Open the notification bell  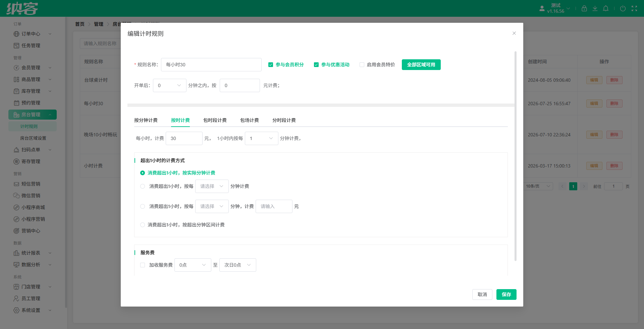(605, 8)
